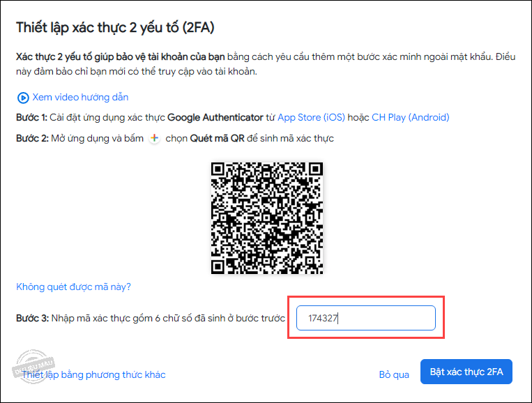Click the entered code 174327 text
Image resolution: width=532 pixels, height=403 pixels.
pos(323,318)
